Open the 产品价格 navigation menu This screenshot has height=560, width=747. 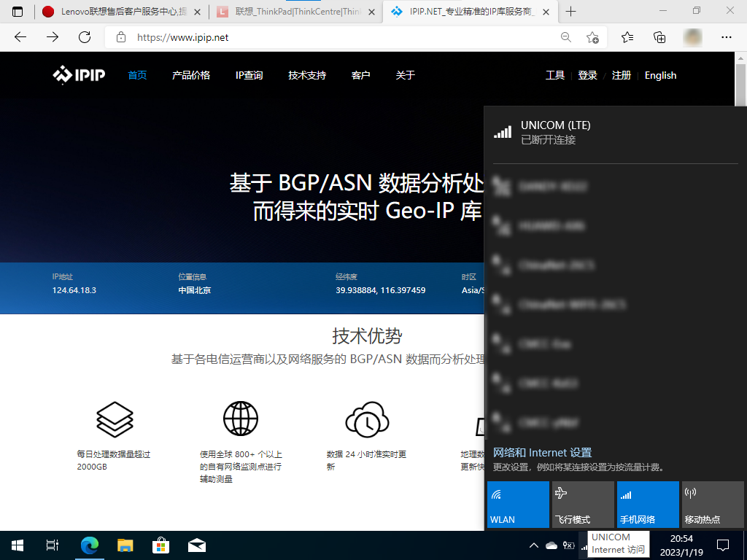pos(191,75)
